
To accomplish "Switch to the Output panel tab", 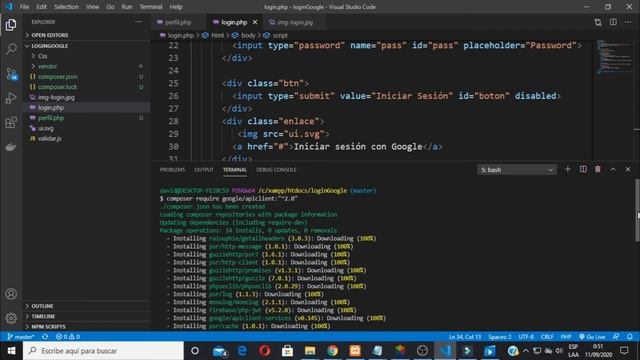I will (204, 170).
